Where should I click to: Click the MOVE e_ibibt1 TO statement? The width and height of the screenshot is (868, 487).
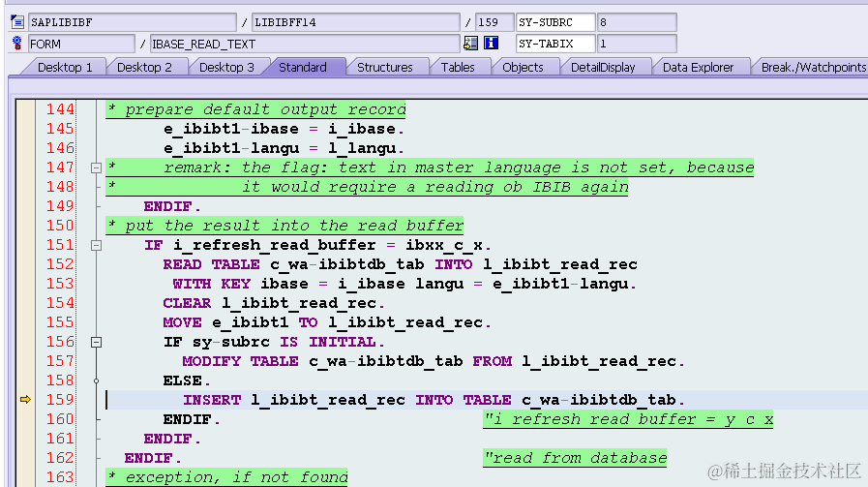pos(327,322)
